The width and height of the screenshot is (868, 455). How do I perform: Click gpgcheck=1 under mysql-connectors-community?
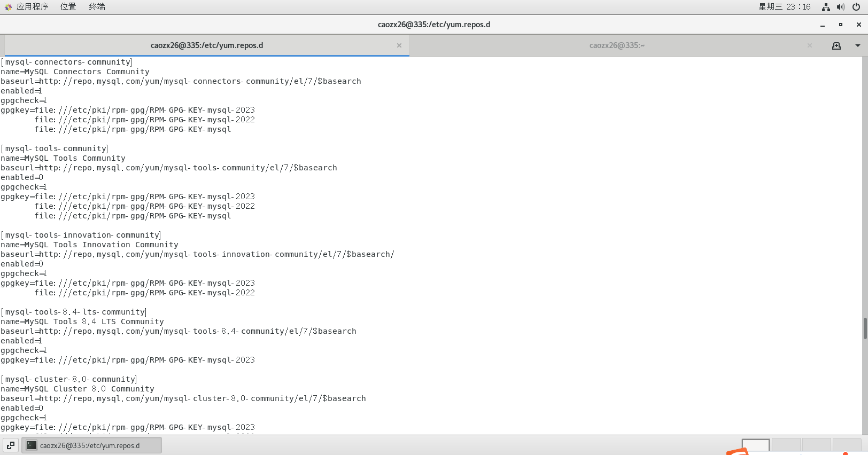pos(24,100)
